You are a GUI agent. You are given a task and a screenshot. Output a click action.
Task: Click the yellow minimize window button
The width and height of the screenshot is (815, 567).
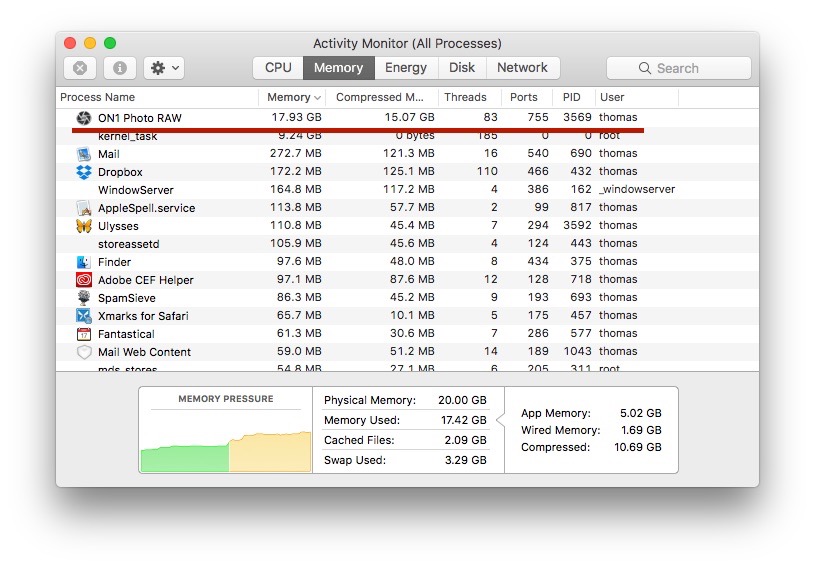90,43
